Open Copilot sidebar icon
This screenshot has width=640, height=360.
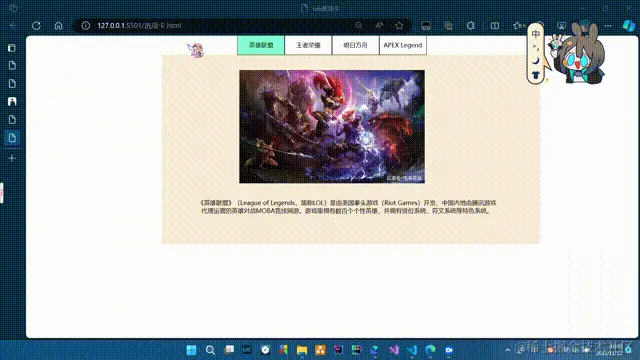(629, 25)
